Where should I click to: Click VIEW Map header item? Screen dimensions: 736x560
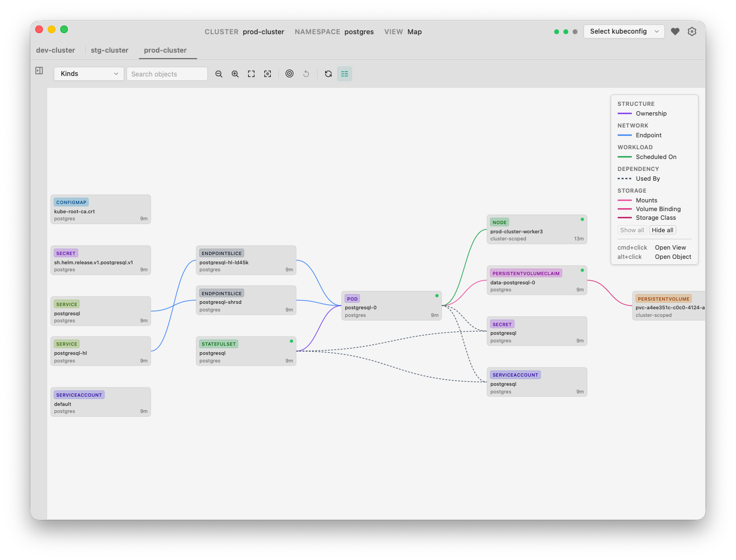point(403,31)
